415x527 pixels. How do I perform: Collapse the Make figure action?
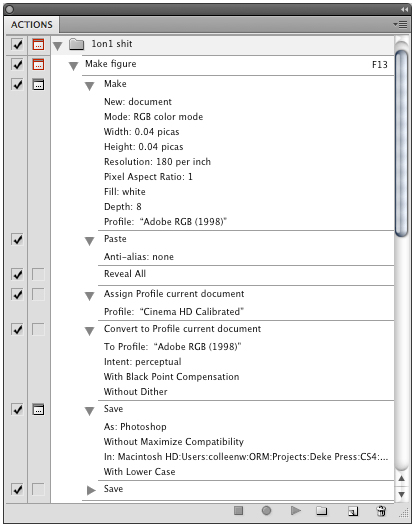73,66
